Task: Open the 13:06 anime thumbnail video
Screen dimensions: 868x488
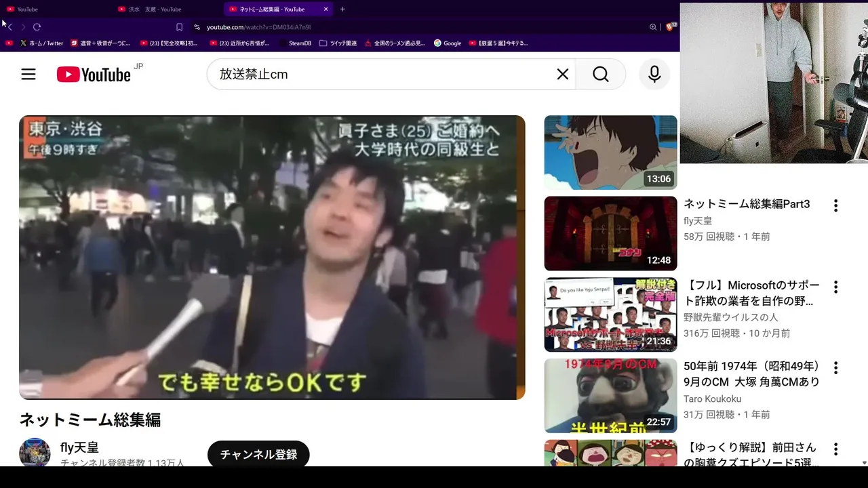Action: (610, 152)
